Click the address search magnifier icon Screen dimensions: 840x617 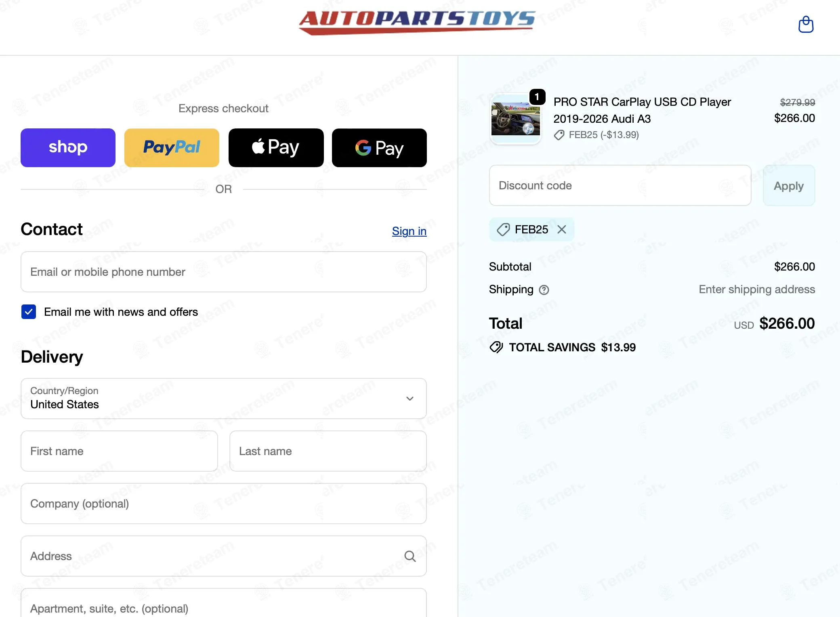(410, 556)
